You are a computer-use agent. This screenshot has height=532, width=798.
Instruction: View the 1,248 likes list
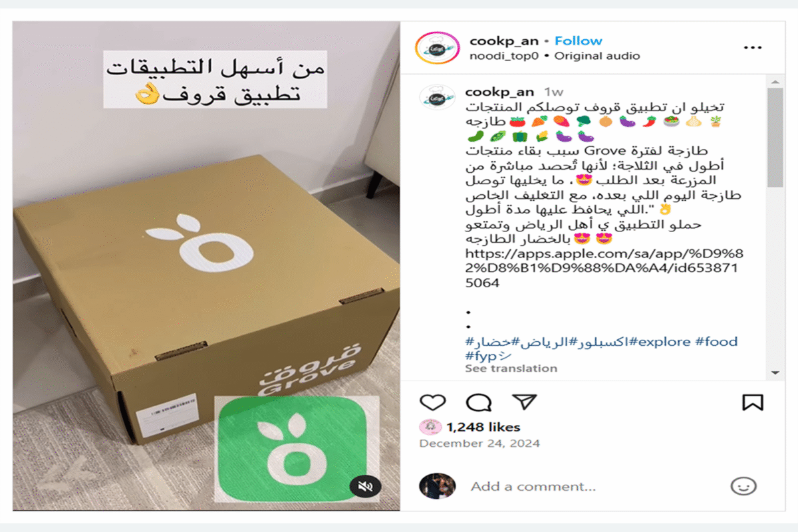coord(483,427)
